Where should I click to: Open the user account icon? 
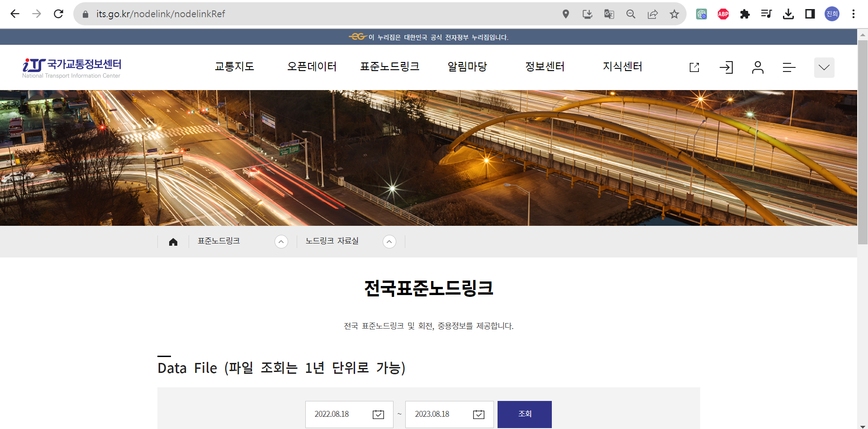point(758,67)
